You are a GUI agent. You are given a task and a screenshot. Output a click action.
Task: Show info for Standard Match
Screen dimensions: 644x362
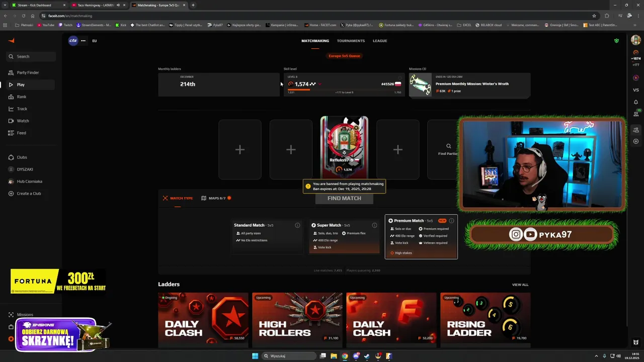click(297, 225)
